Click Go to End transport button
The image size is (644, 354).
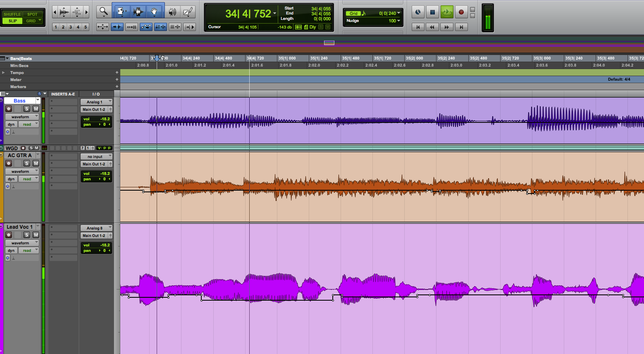tap(461, 27)
